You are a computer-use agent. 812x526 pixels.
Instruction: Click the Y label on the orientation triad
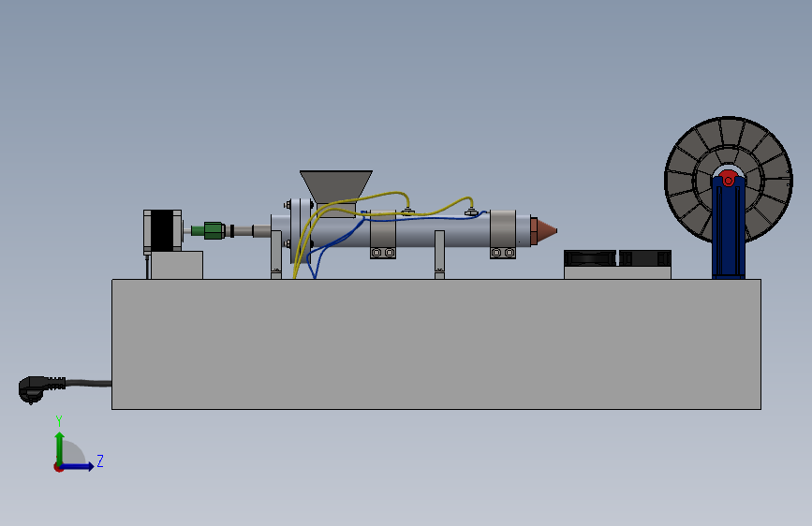[x=59, y=420]
